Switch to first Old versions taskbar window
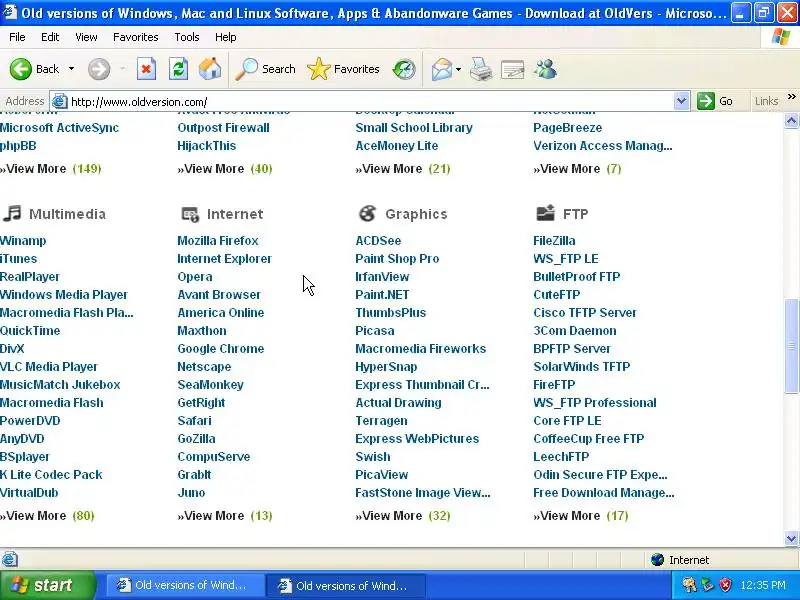This screenshot has height=600, width=800. (184, 585)
